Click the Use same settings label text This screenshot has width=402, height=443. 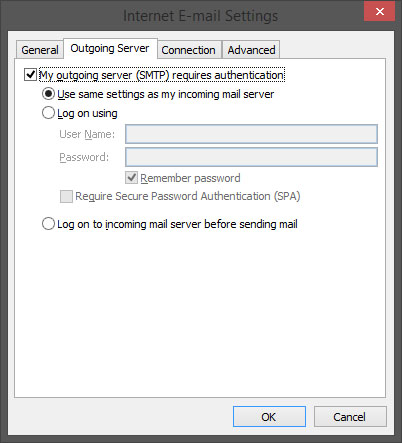tap(166, 94)
